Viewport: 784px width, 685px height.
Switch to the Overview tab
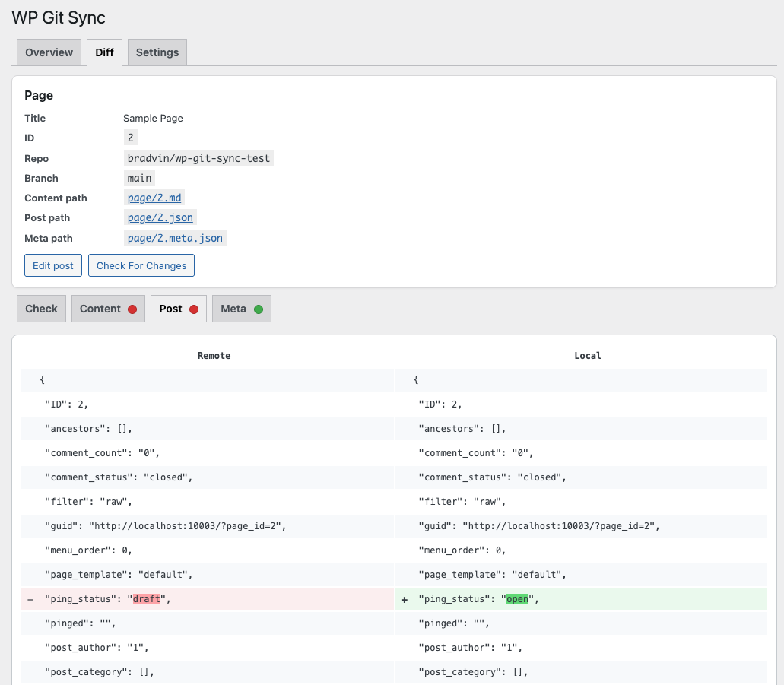pyautogui.click(x=49, y=52)
